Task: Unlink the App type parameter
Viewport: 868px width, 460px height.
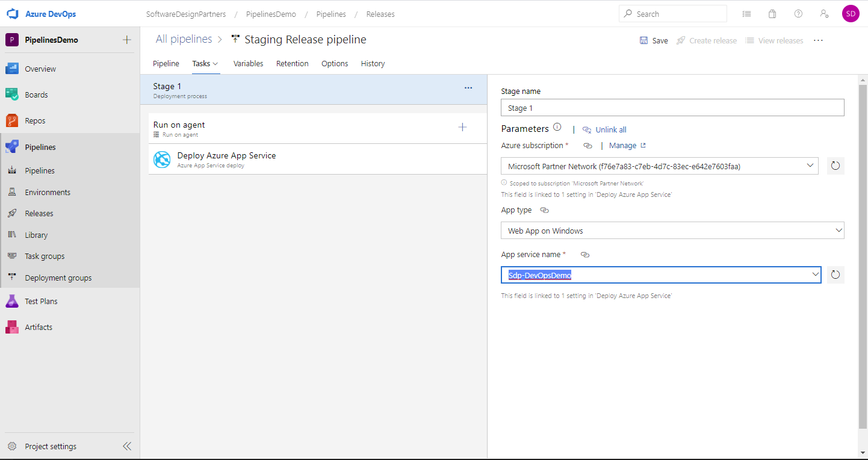Action: pyautogui.click(x=544, y=210)
